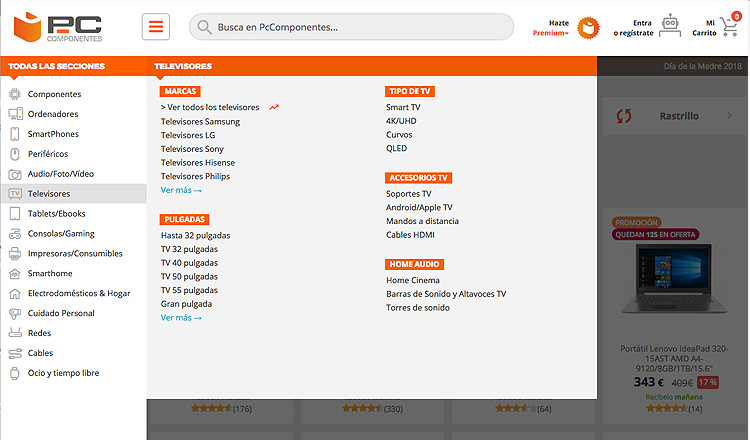Click the Rastrillo refresh arrows icon
This screenshot has width=750, height=440.
pos(624,116)
